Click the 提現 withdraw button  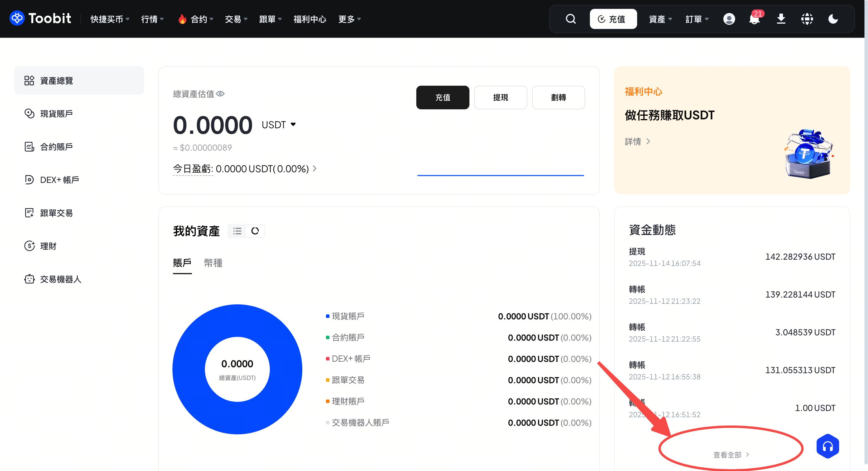coord(500,98)
